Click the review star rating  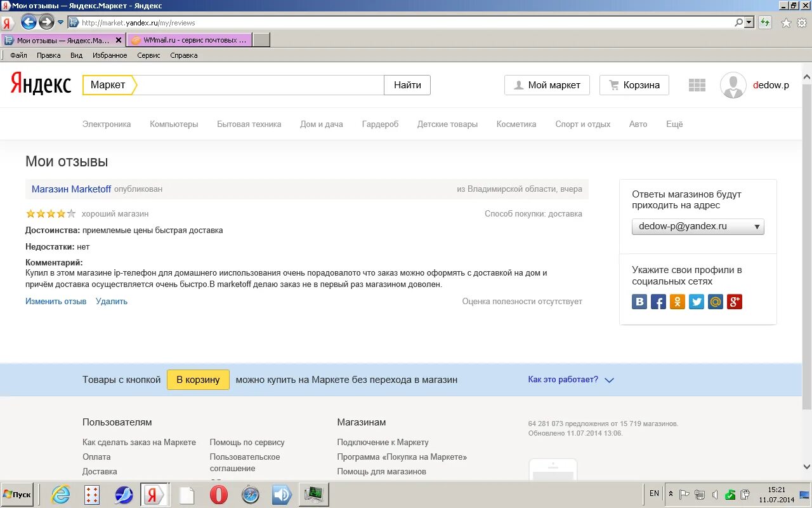tap(51, 214)
